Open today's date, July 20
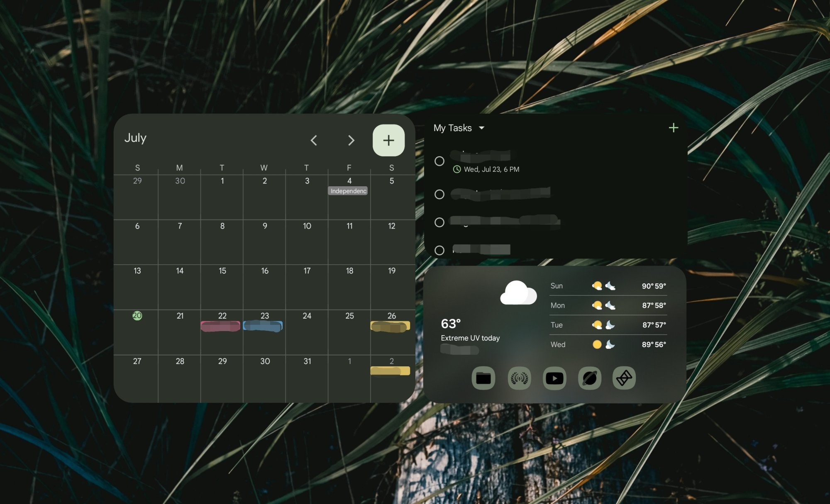This screenshot has height=504, width=830. (x=137, y=315)
